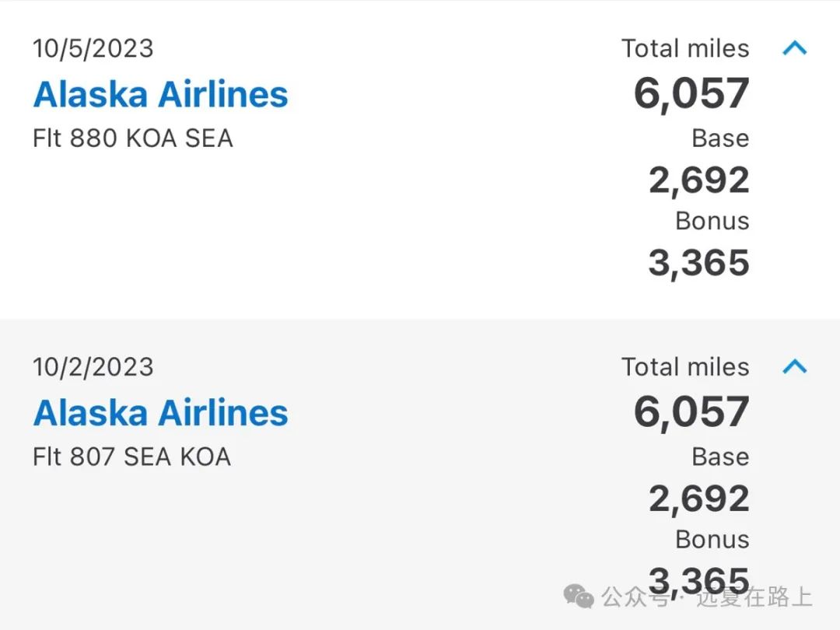Click Base label in second entry

(720, 457)
